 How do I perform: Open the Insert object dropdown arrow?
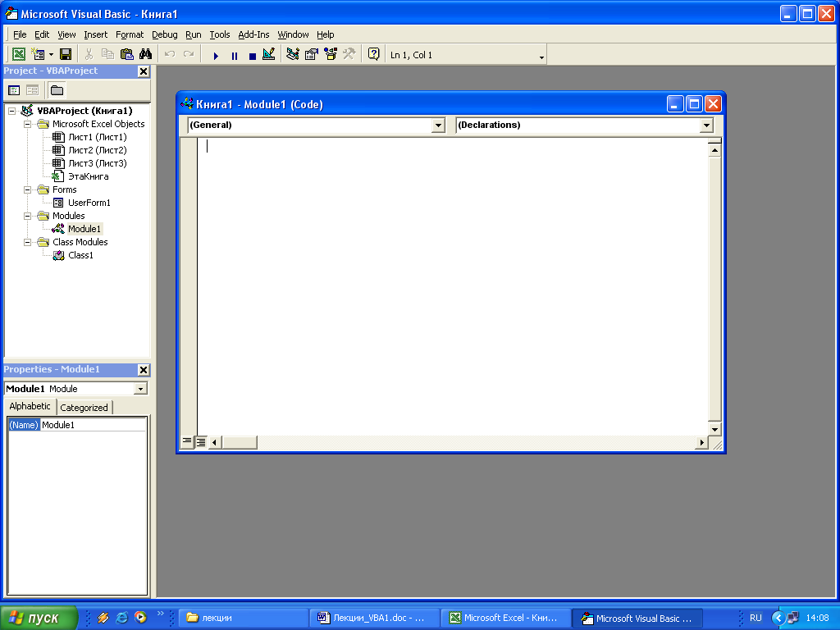[x=51, y=55]
